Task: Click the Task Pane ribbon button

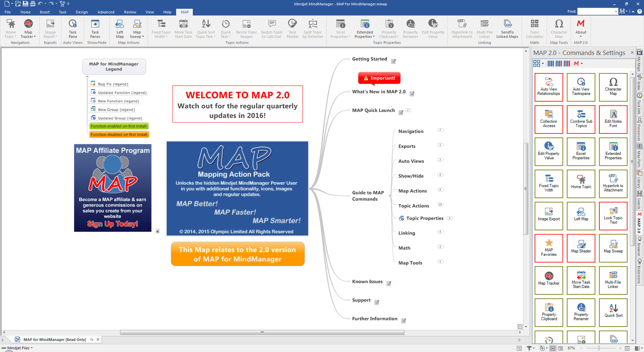Action: point(72,29)
